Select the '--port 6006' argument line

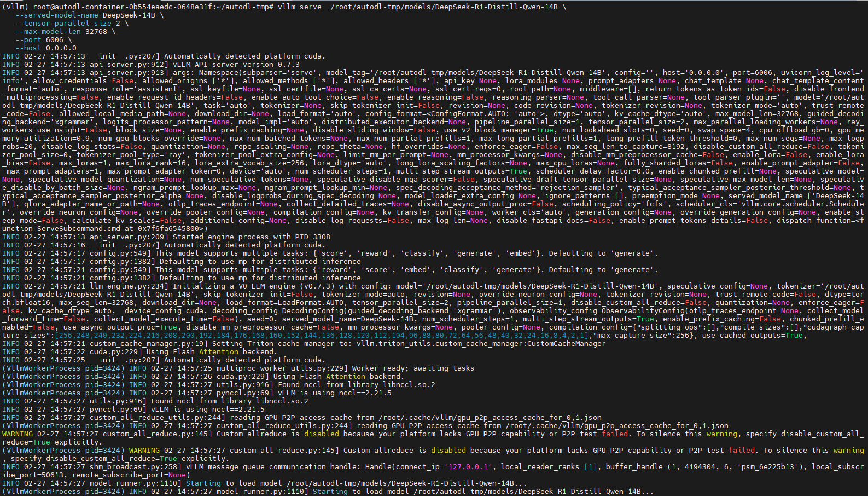[39, 40]
